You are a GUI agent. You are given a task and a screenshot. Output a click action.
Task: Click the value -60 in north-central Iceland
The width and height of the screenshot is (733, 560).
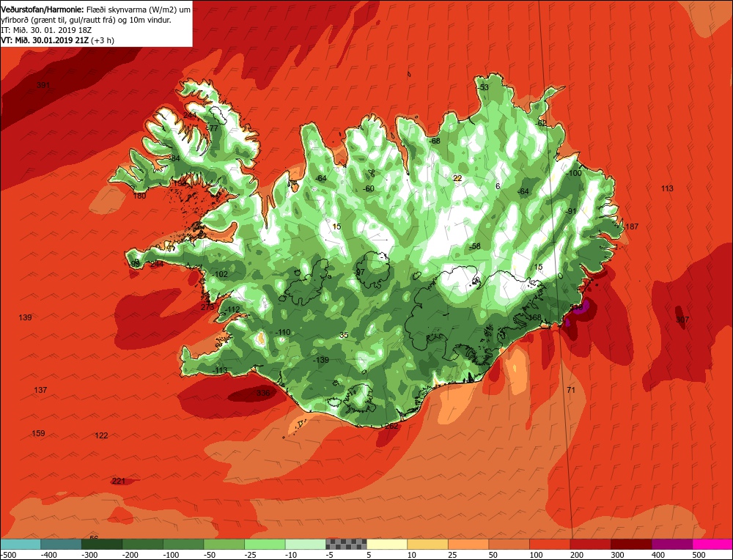(369, 189)
